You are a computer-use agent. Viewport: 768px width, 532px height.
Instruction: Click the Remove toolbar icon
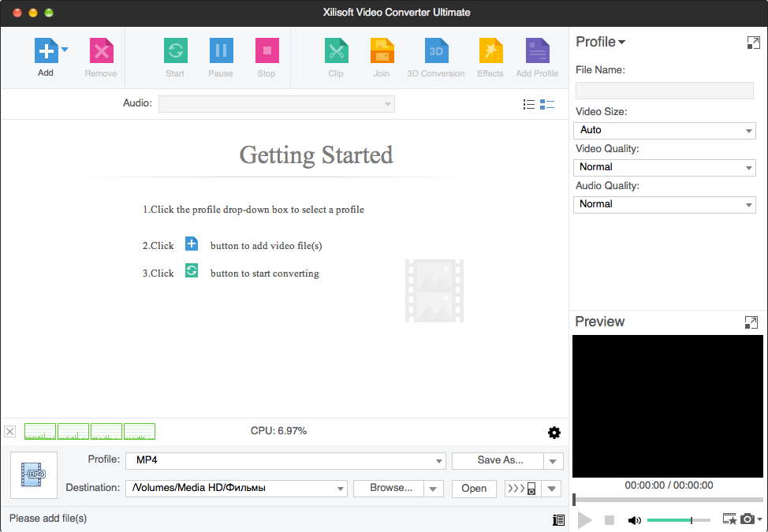coord(102,50)
